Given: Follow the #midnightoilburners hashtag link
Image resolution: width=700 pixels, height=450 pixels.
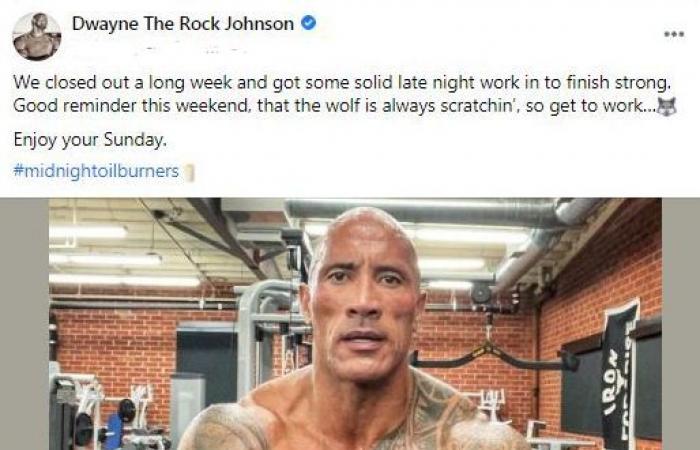Looking at the screenshot, I should click(96, 171).
